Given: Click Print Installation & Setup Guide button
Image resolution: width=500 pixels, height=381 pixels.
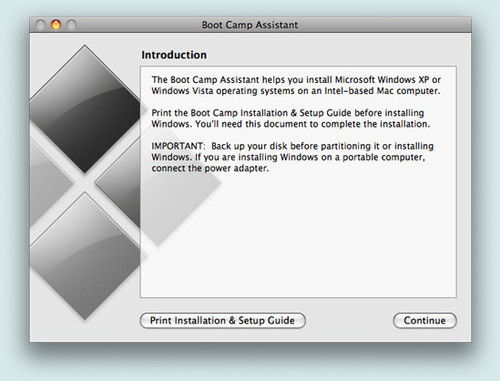Looking at the screenshot, I should (223, 320).
